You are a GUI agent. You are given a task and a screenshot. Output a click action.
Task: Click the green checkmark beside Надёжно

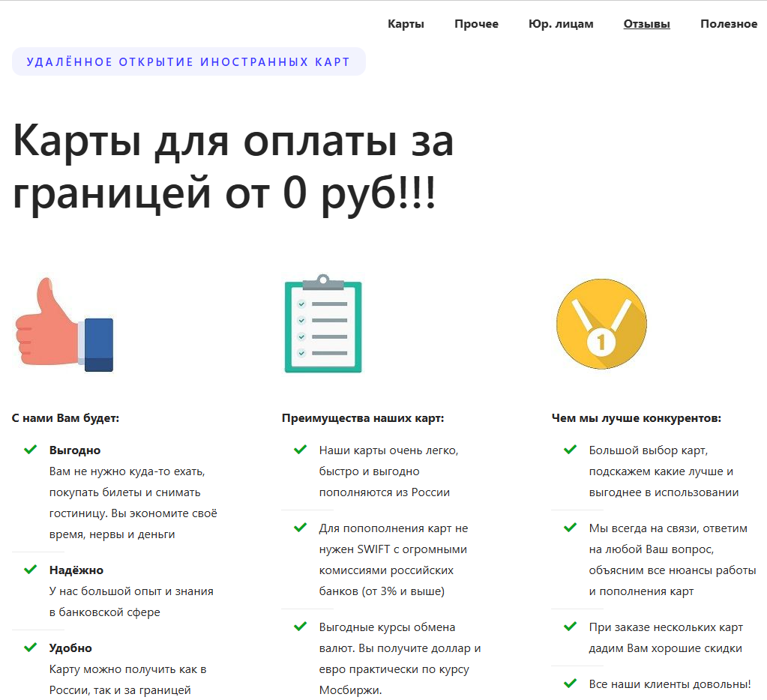[x=30, y=569]
